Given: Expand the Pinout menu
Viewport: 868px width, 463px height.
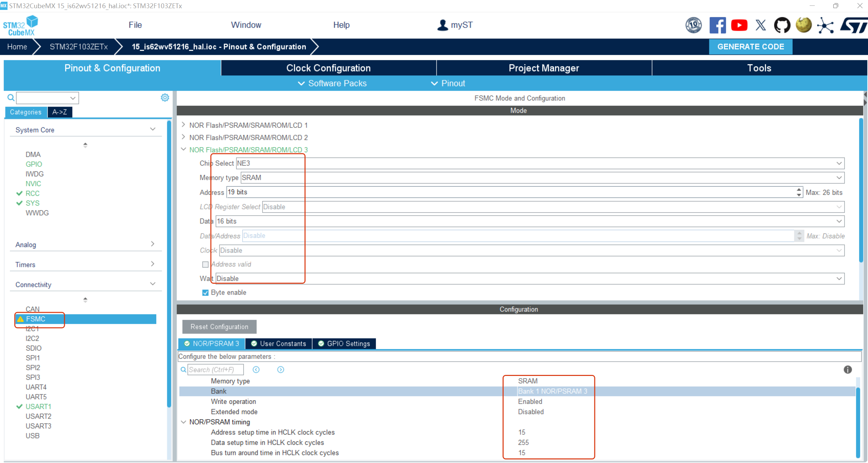Looking at the screenshot, I should coord(448,83).
